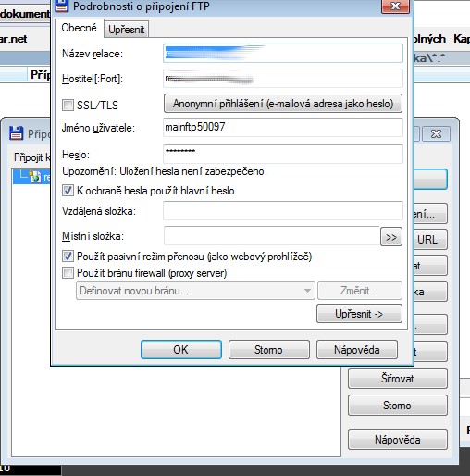Click the floppy icon of the background Připojit dialog

(x=17, y=133)
